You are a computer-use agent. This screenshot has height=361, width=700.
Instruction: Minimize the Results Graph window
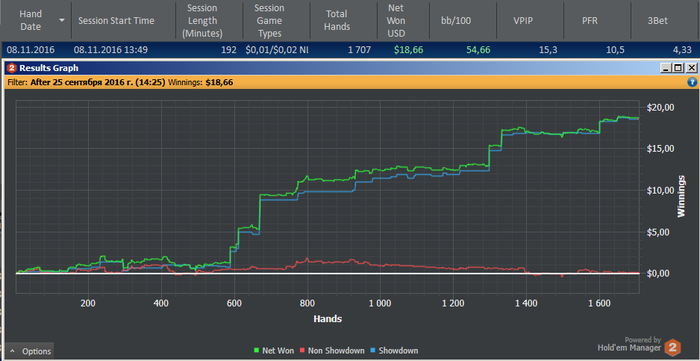tap(666, 68)
